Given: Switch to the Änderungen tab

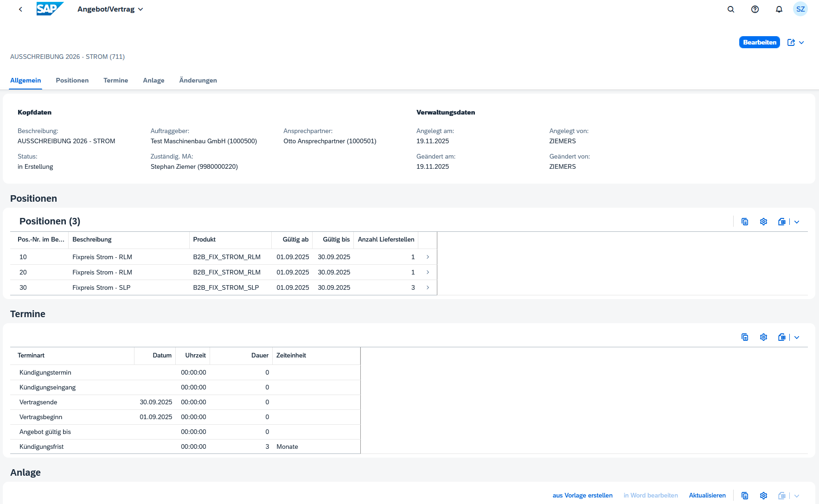Looking at the screenshot, I should click(198, 80).
